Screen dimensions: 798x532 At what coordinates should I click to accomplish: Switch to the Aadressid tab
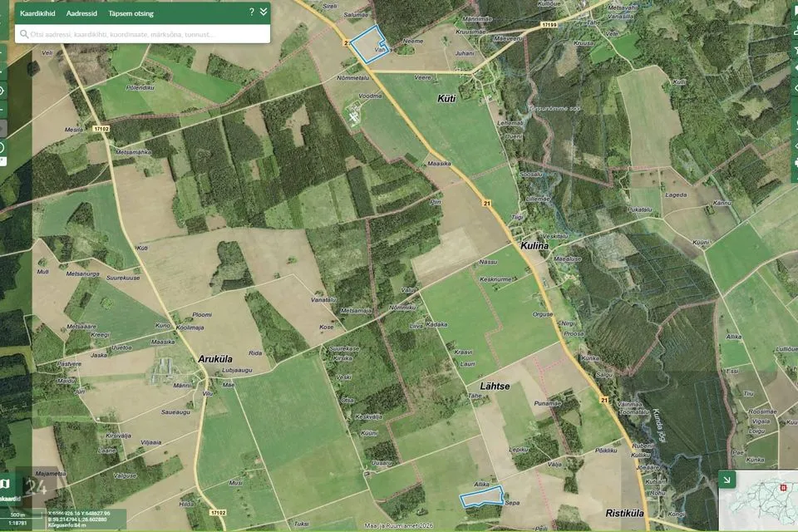[x=81, y=13]
